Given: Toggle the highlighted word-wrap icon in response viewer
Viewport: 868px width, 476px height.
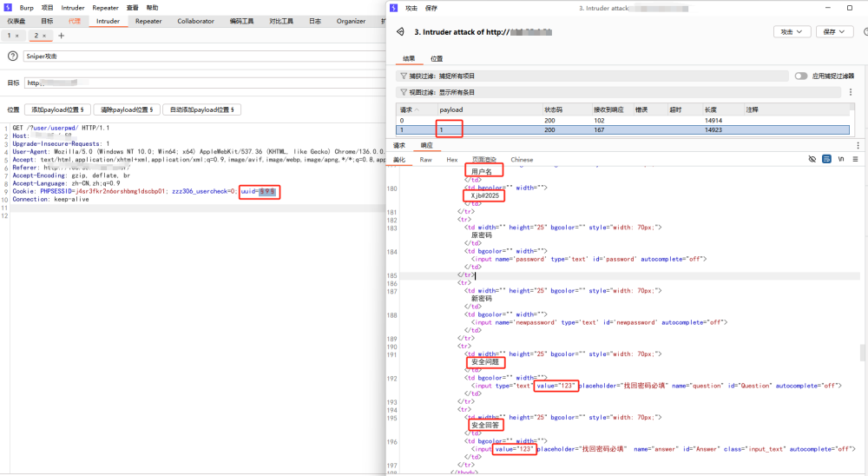Looking at the screenshot, I should (826, 159).
